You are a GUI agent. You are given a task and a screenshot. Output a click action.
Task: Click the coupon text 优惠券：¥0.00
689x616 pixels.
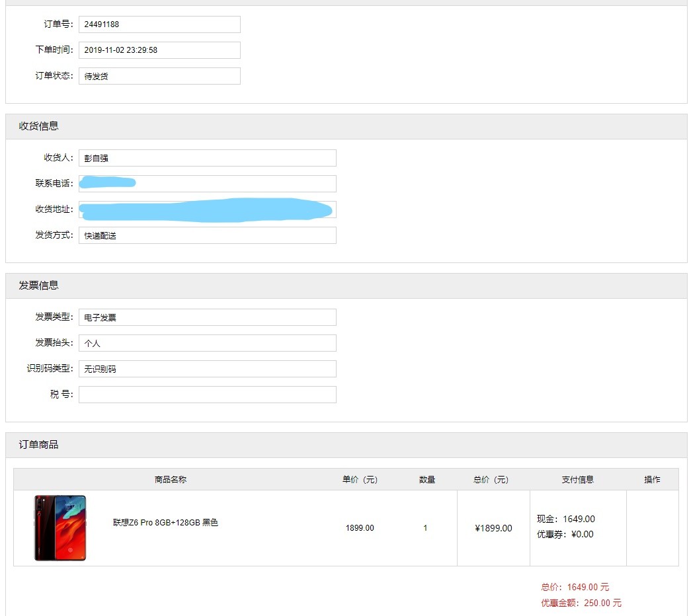[565, 535]
